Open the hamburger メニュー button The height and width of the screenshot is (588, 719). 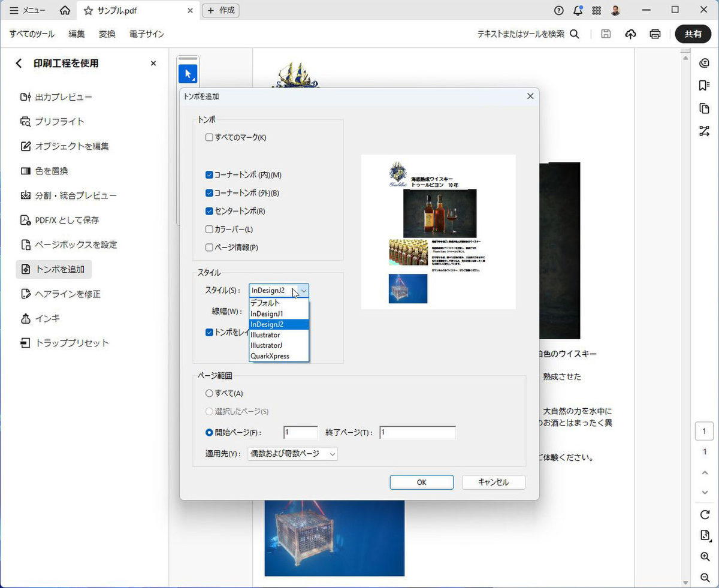point(28,10)
